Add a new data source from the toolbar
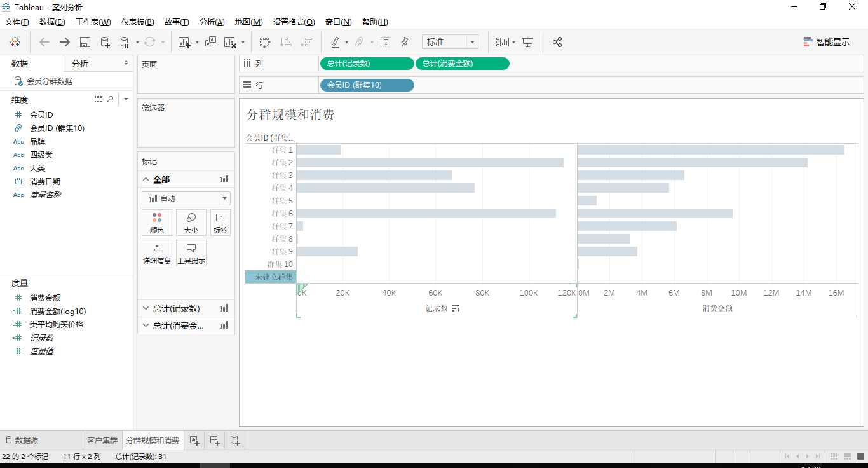The width and height of the screenshot is (868, 468). click(105, 42)
